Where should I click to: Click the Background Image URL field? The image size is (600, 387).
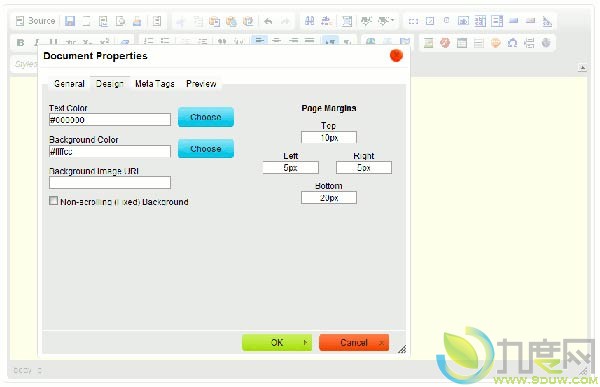point(110,183)
